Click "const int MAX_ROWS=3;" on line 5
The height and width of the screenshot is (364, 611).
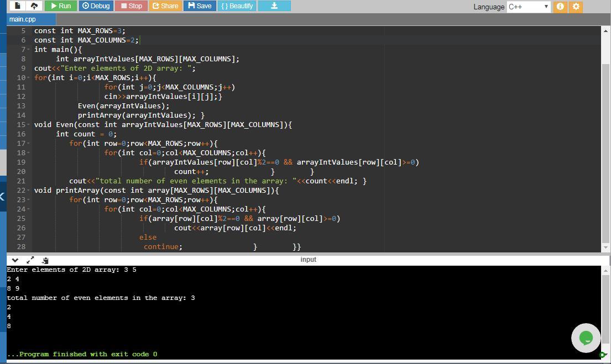80,31
